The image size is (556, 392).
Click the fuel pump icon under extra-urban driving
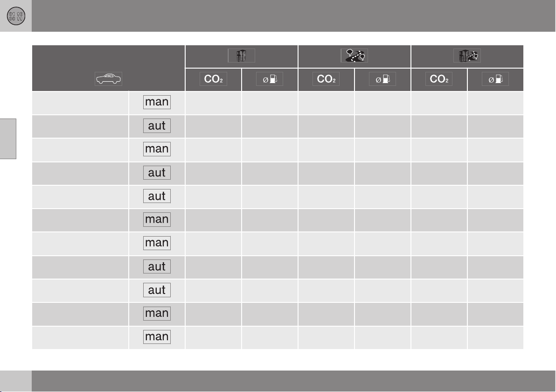[x=382, y=79]
